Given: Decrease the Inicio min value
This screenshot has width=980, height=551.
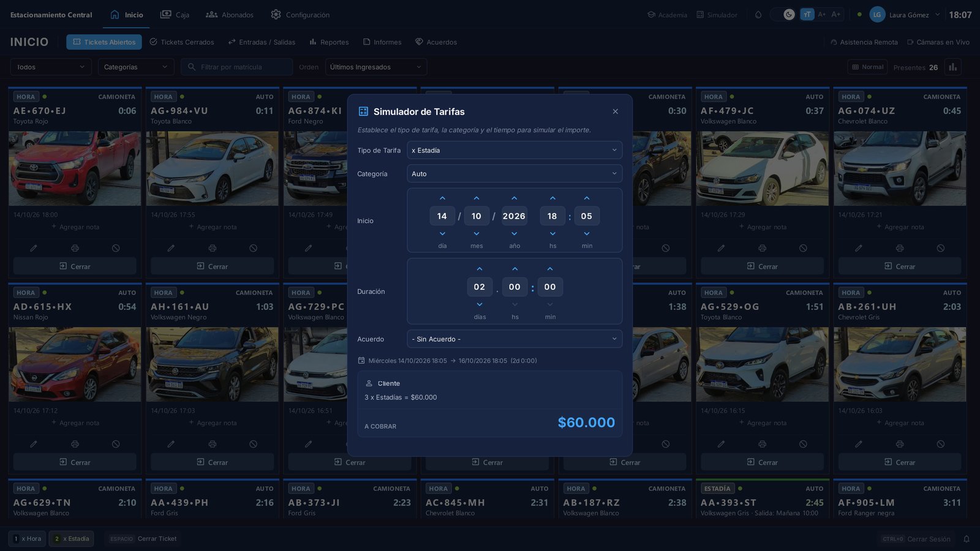Looking at the screenshot, I should [x=587, y=233].
